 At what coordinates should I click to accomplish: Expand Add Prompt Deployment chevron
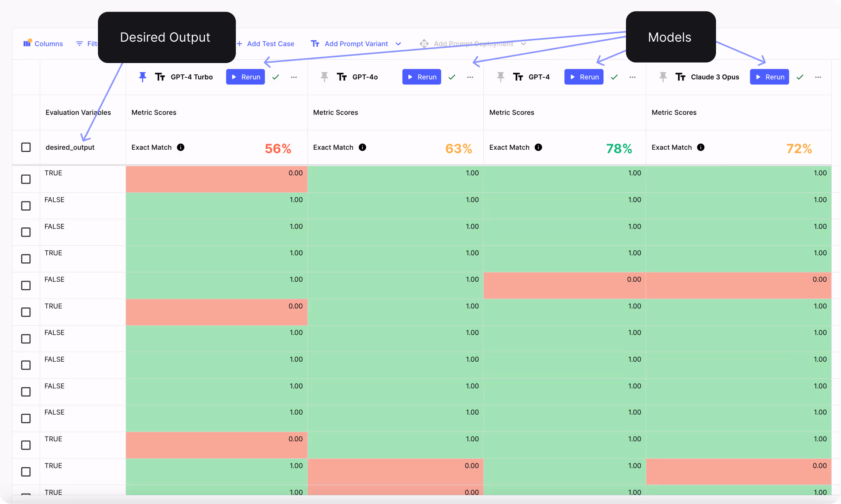tap(524, 44)
